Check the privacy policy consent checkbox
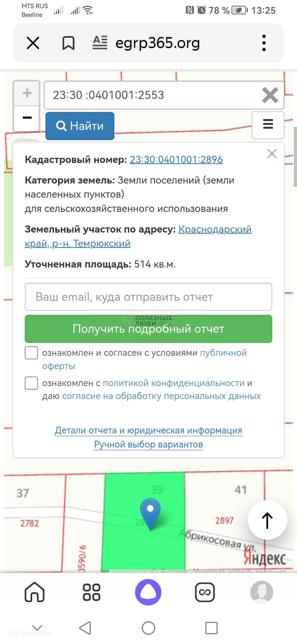297x644 pixels. [31, 383]
